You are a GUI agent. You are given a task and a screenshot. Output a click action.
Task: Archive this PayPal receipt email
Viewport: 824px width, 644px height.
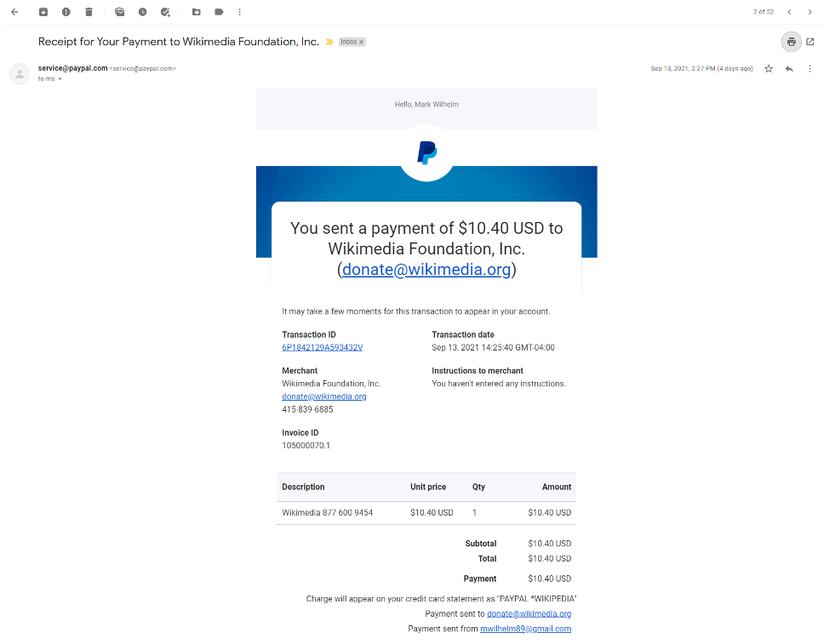click(x=43, y=12)
